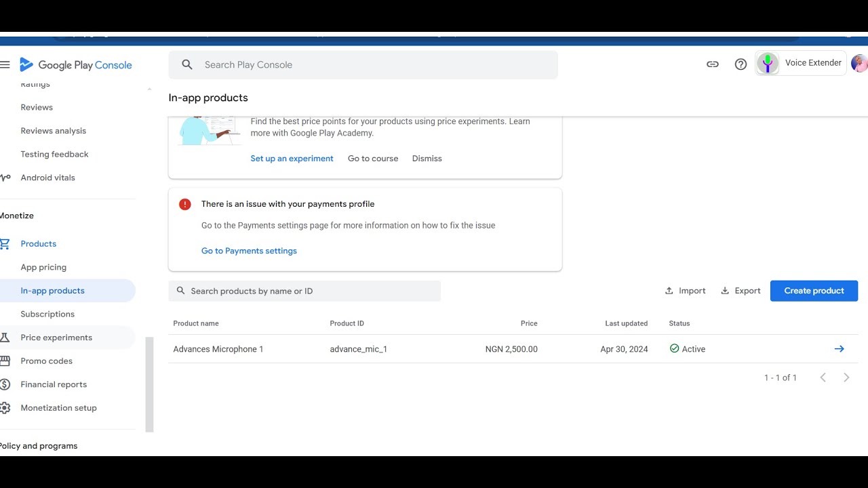Click the Policy and programs heading
868x488 pixels.
coord(39,446)
